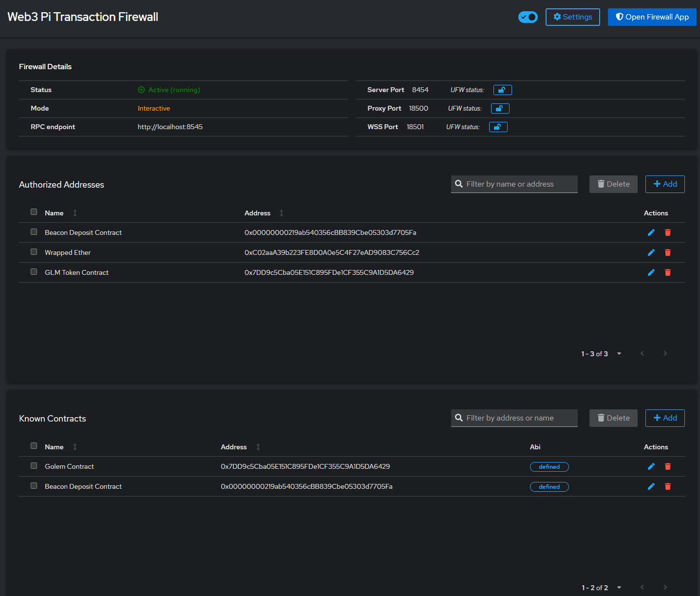Edit the Beacon Deposit Contract in Known Contracts

click(651, 486)
